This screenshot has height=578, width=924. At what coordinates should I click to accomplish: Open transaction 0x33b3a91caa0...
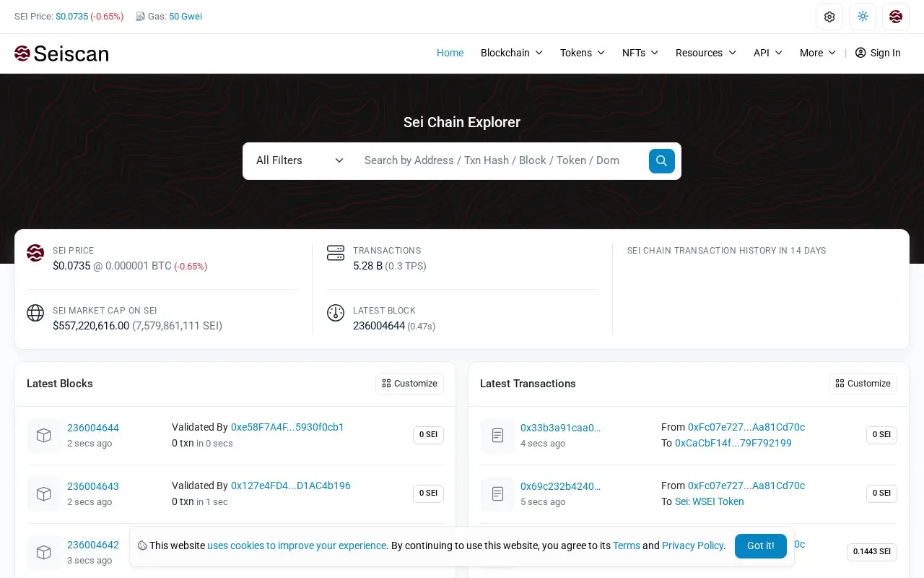pos(561,428)
